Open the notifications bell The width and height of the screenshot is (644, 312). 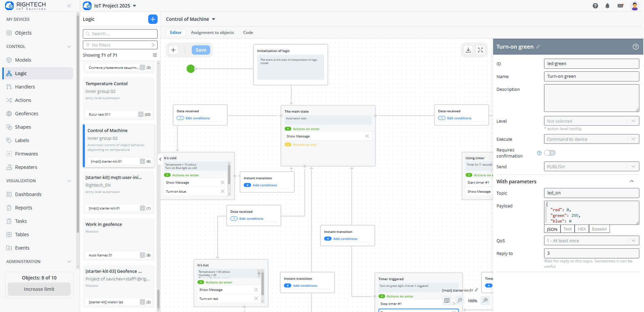coord(607,6)
